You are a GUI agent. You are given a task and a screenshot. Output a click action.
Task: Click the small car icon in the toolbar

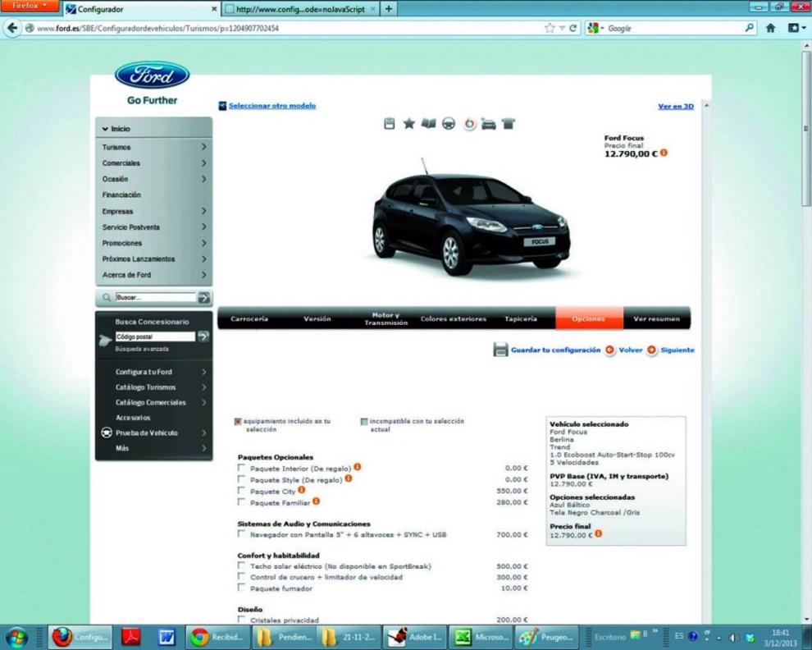[x=488, y=125]
